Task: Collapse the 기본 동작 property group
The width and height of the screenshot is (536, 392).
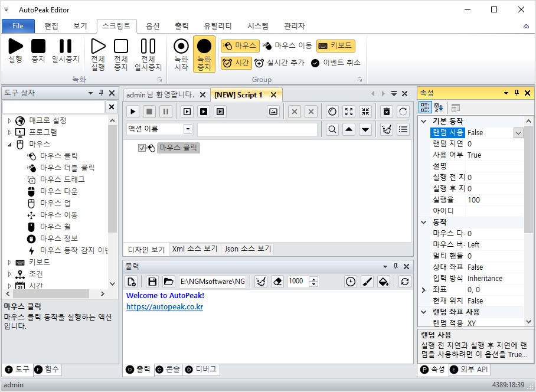Action: [x=424, y=122]
